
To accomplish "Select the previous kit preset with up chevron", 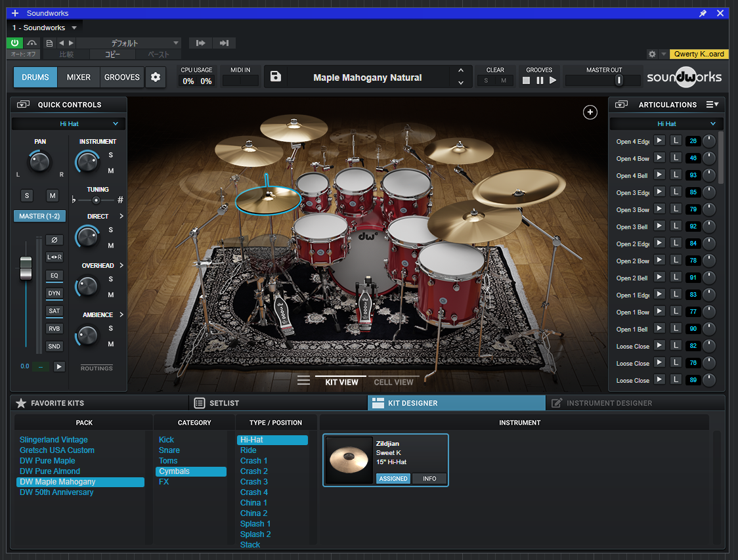I will [461, 71].
